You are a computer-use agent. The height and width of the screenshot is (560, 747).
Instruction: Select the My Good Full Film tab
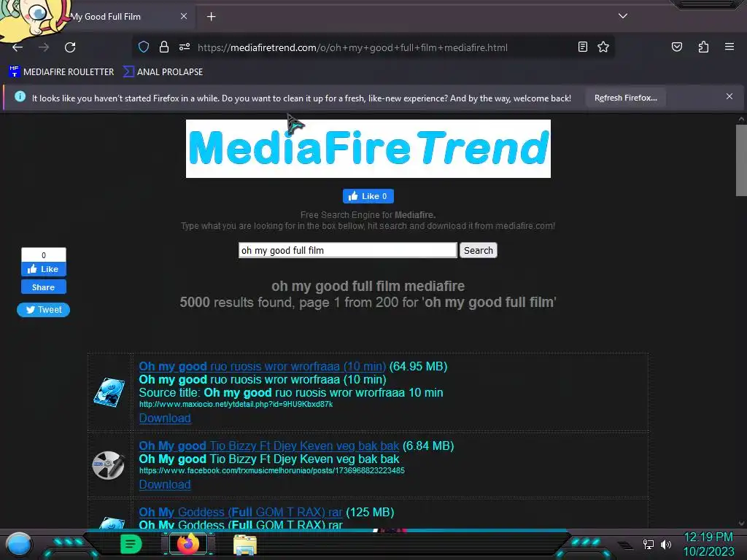click(106, 17)
